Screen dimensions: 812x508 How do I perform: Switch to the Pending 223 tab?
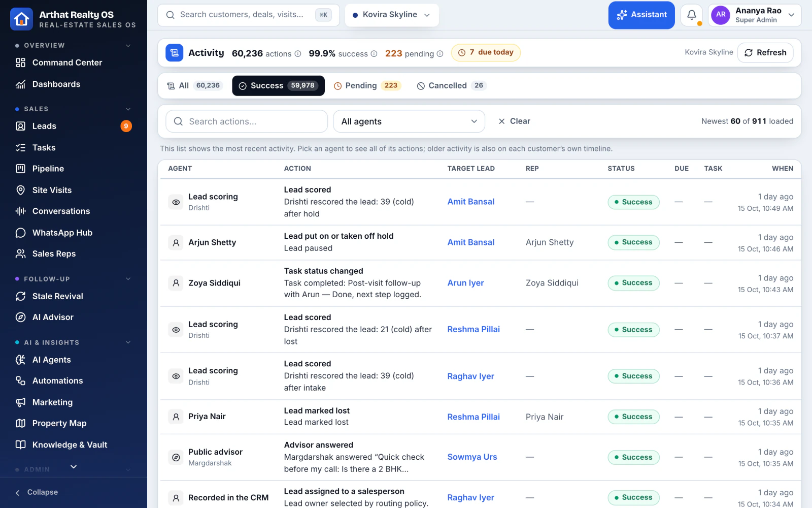click(x=367, y=85)
